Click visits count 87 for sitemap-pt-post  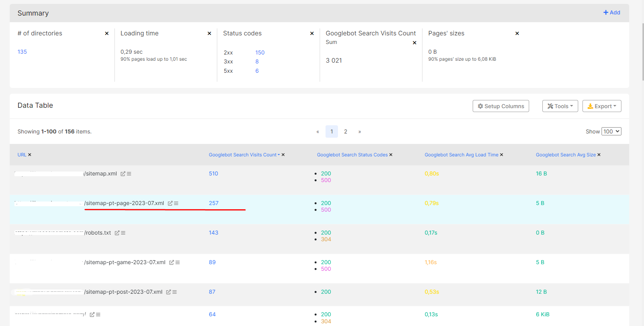(x=212, y=292)
